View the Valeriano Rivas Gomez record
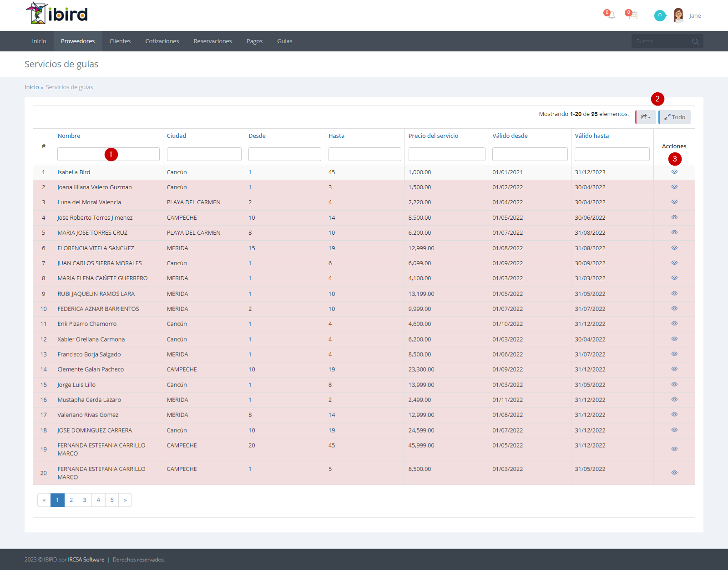The width and height of the screenshot is (728, 570). click(674, 414)
